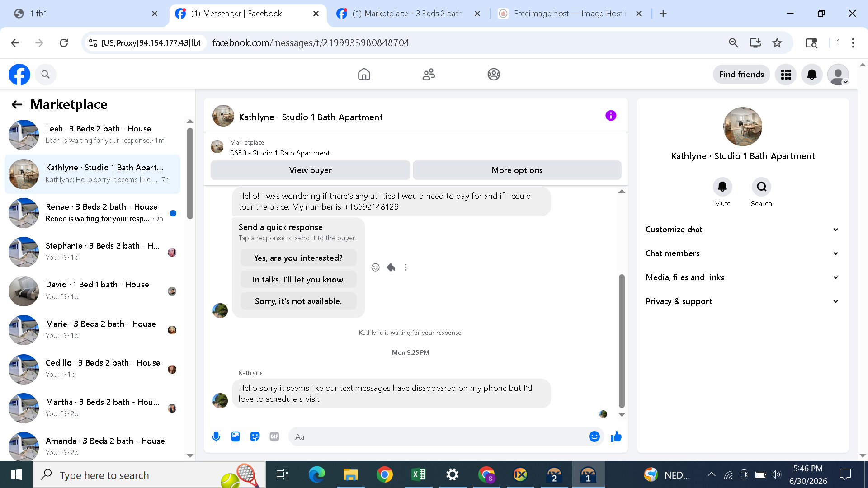
Task: Open the Friends icon in top navigation
Action: tap(429, 75)
